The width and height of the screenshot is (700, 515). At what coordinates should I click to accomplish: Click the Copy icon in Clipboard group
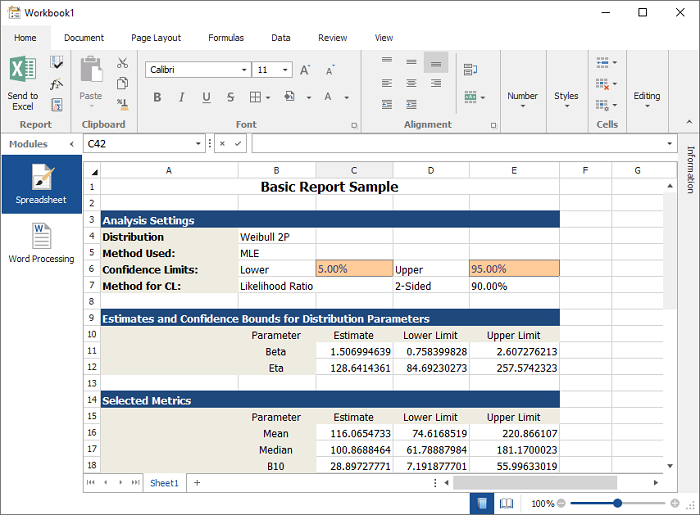pyautogui.click(x=122, y=83)
